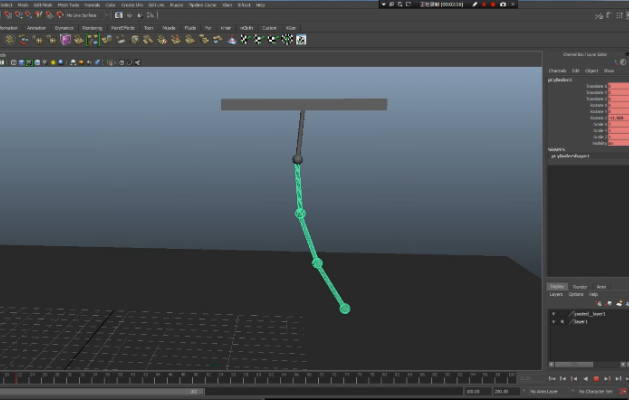Open the Render View window icon

118,15
